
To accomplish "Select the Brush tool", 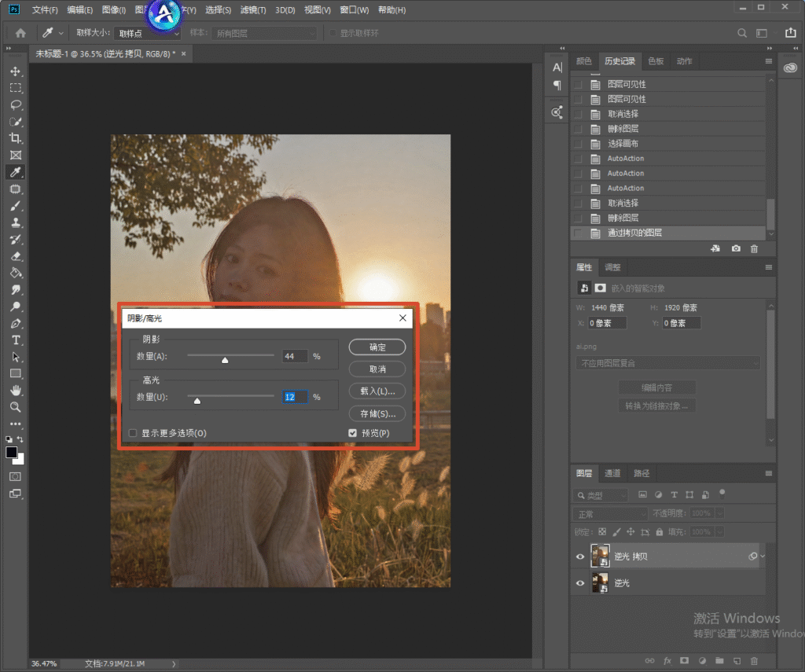I will [16, 206].
